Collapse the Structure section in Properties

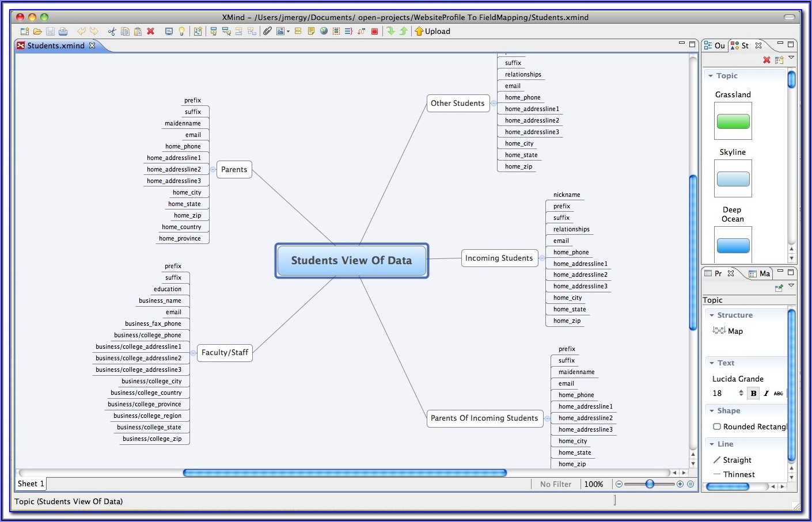click(712, 315)
